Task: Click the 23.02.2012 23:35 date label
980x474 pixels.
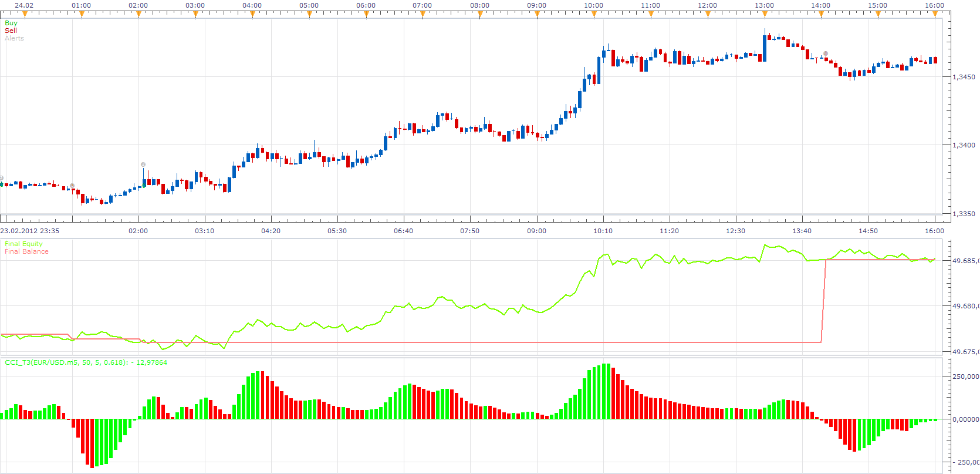Action: pos(29,231)
